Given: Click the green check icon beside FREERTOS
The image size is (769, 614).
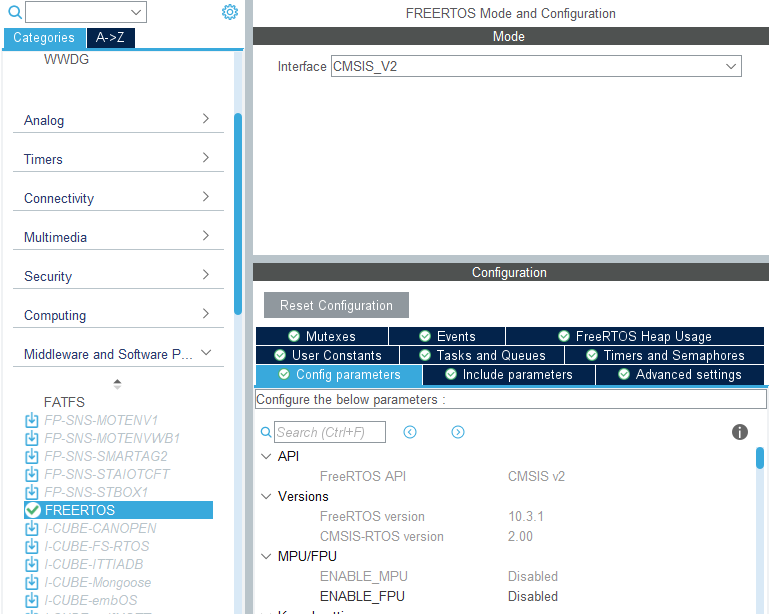Looking at the screenshot, I should click(x=33, y=510).
